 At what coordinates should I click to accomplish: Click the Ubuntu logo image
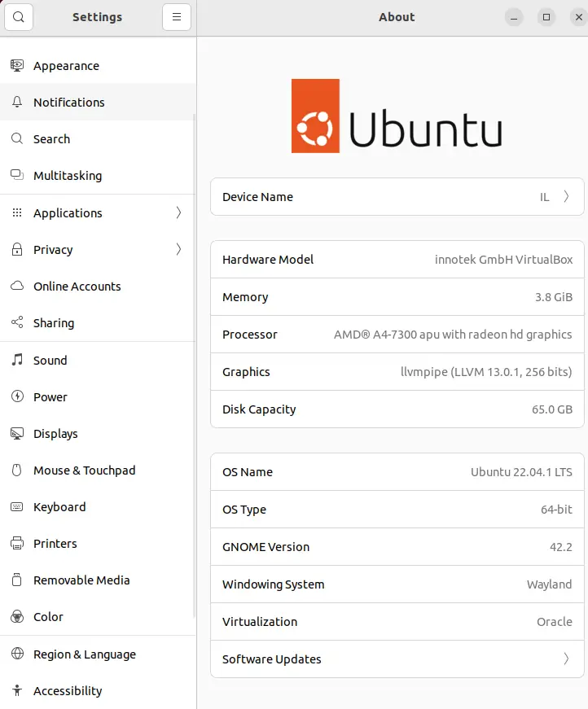point(397,116)
